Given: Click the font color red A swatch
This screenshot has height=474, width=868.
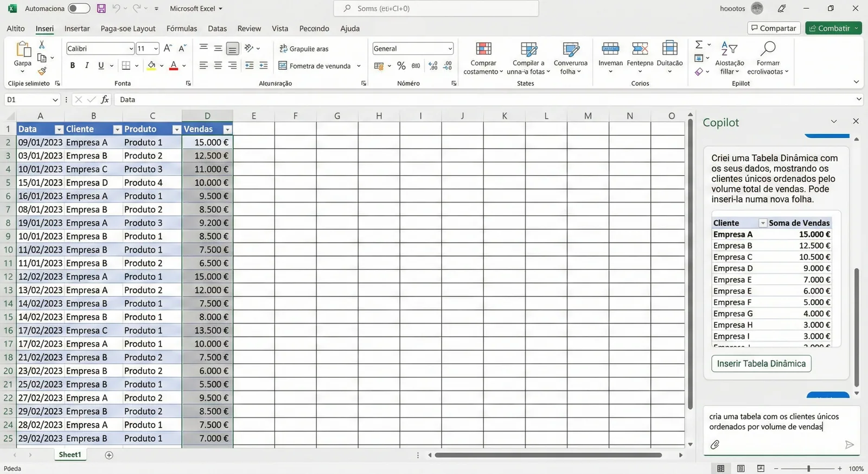Looking at the screenshot, I should point(174,66).
